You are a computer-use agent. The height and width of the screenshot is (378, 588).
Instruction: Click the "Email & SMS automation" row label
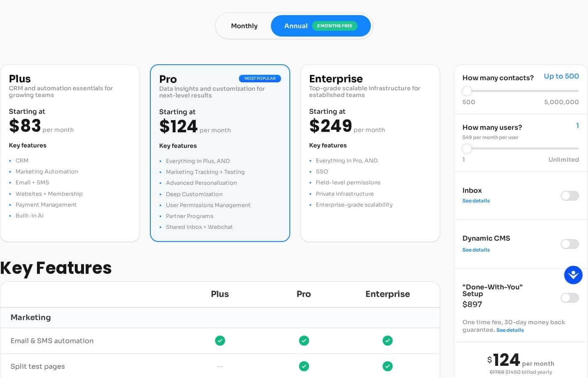point(52,341)
